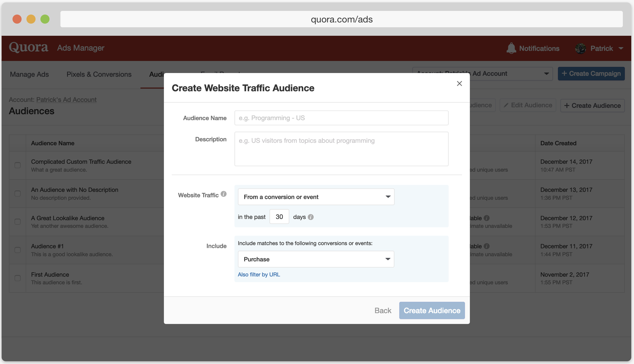Image resolution: width=634 pixels, height=364 pixels.
Task: Close the Create Website Traffic Audience dialog
Action: [x=459, y=84]
